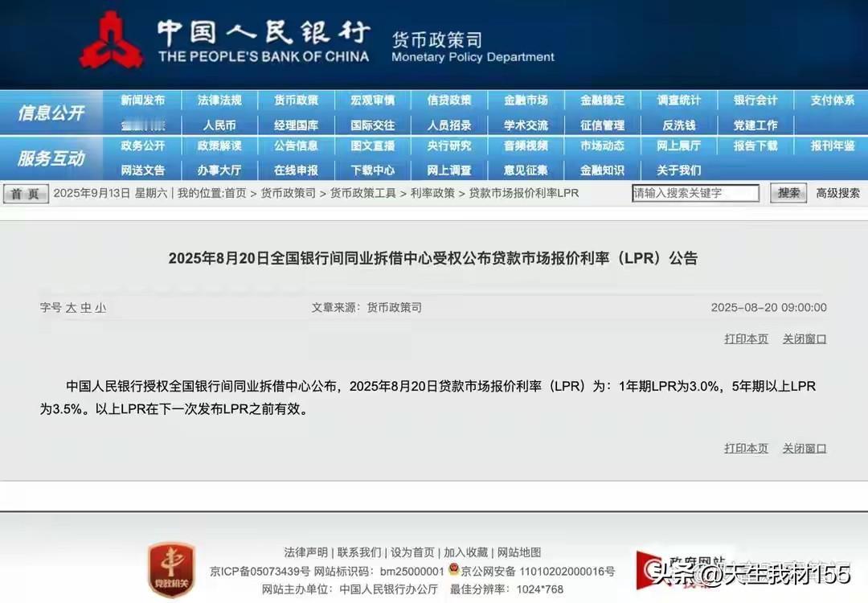Open the 央行研究 menu item
Viewport: 868px width, 603px height.
(449, 146)
